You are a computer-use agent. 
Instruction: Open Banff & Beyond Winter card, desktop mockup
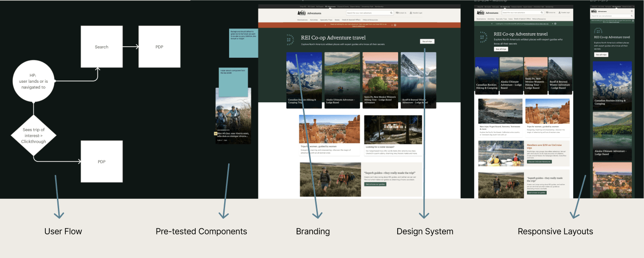click(419, 80)
